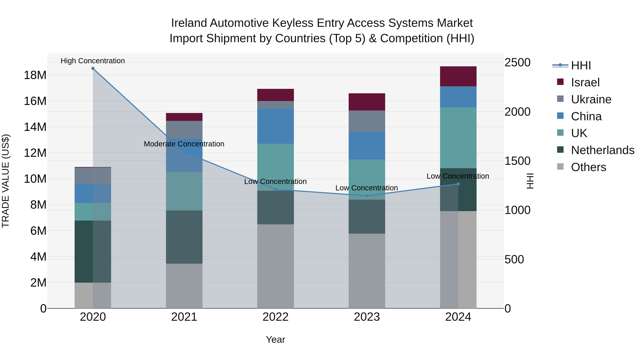
Task: Click the 2020 x-axis tick label
Action: tap(93, 317)
